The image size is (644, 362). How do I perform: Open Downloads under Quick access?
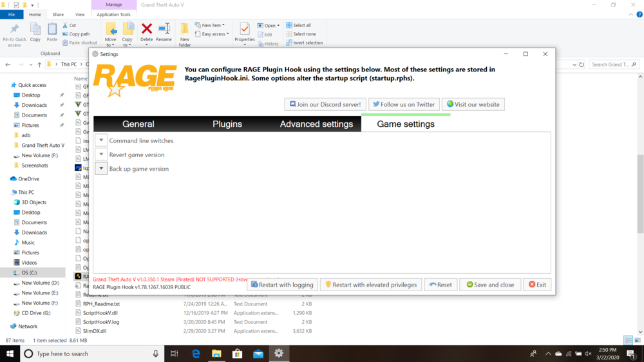pos(34,105)
